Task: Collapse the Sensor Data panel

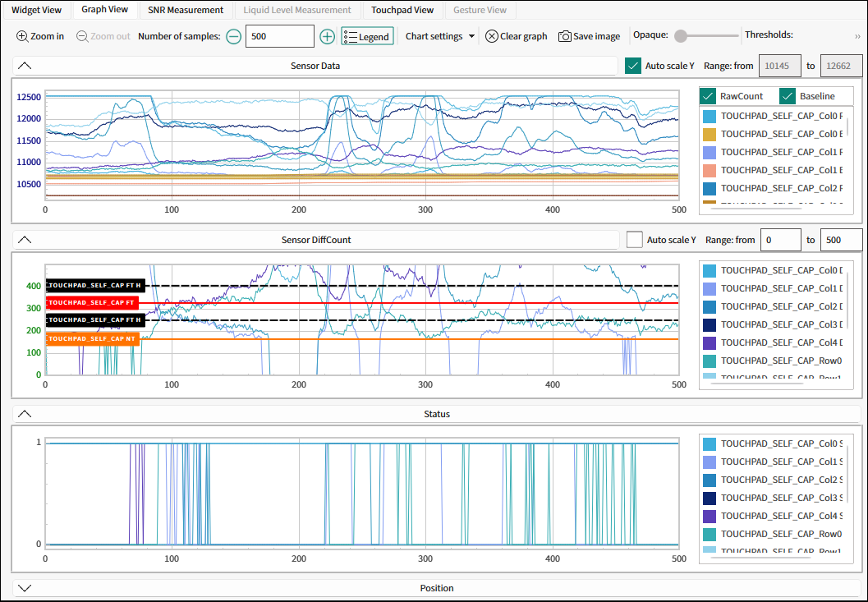Action: click(x=25, y=66)
